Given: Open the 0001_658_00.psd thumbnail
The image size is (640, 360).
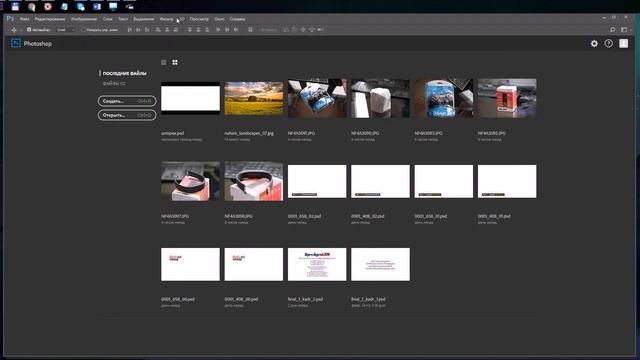Looking at the screenshot, I should pyautogui.click(x=190, y=264).
